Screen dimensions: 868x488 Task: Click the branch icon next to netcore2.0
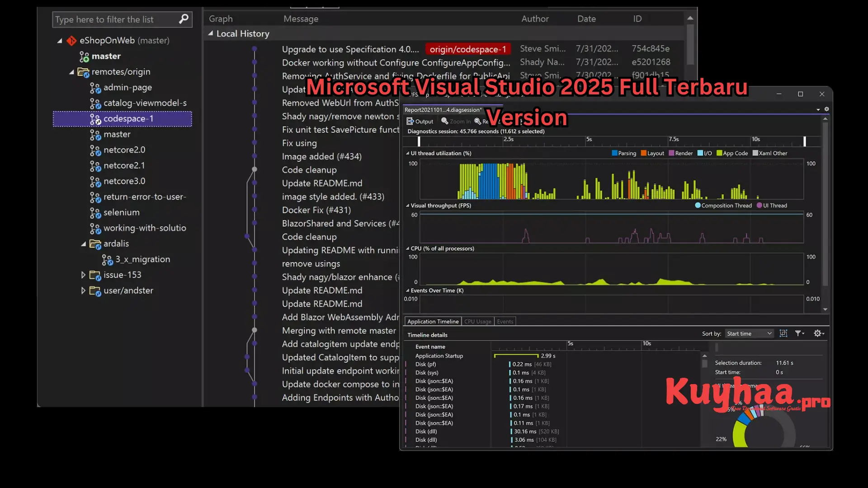(x=95, y=150)
